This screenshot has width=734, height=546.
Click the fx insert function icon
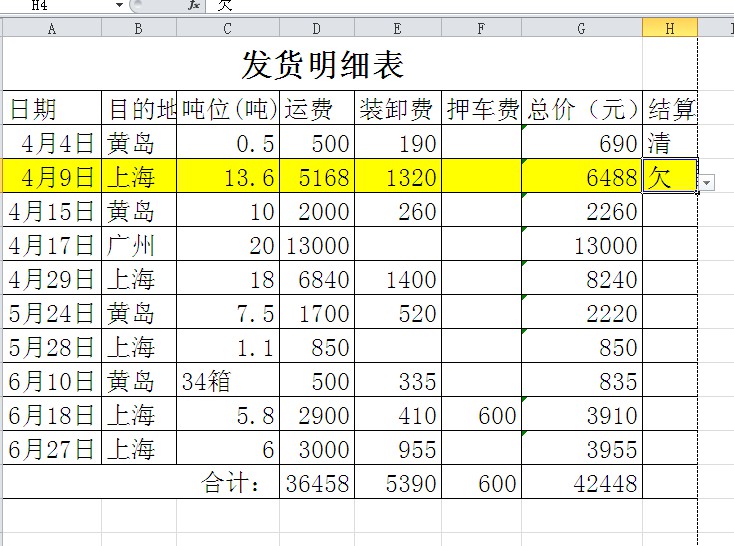[194, 5]
